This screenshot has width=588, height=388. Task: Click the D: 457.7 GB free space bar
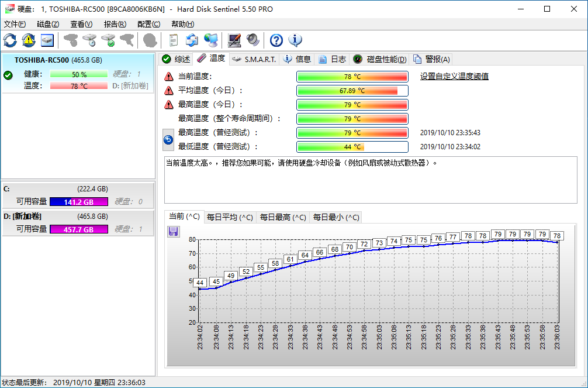pos(79,229)
